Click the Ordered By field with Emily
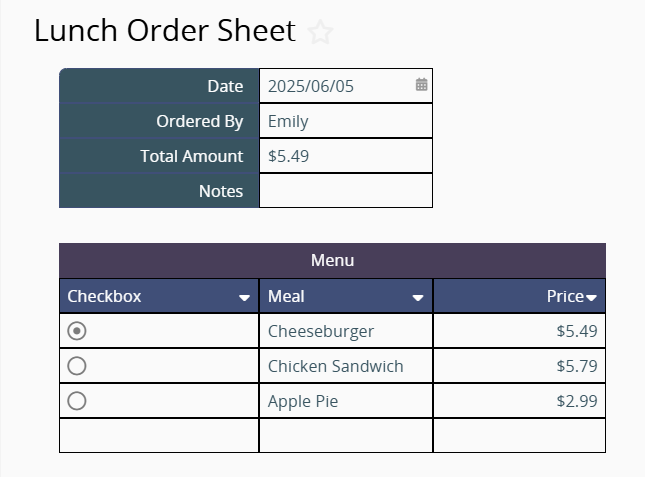The height and width of the screenshot is (477, 645). point(346,121)
